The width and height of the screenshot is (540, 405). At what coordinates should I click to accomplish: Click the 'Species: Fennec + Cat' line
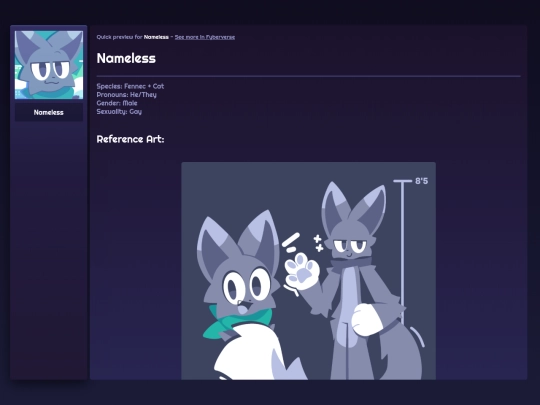point(130,86)
